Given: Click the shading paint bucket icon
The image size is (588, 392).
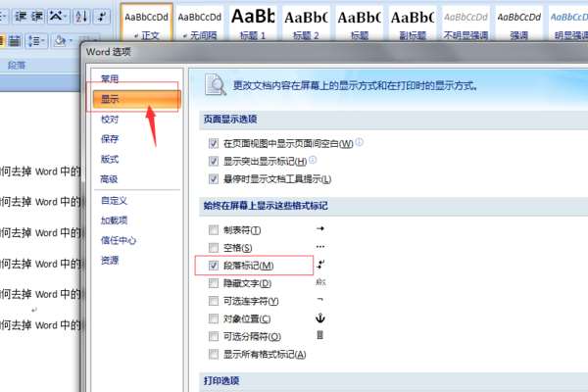Looking at the screenshot, I should 60,41.
